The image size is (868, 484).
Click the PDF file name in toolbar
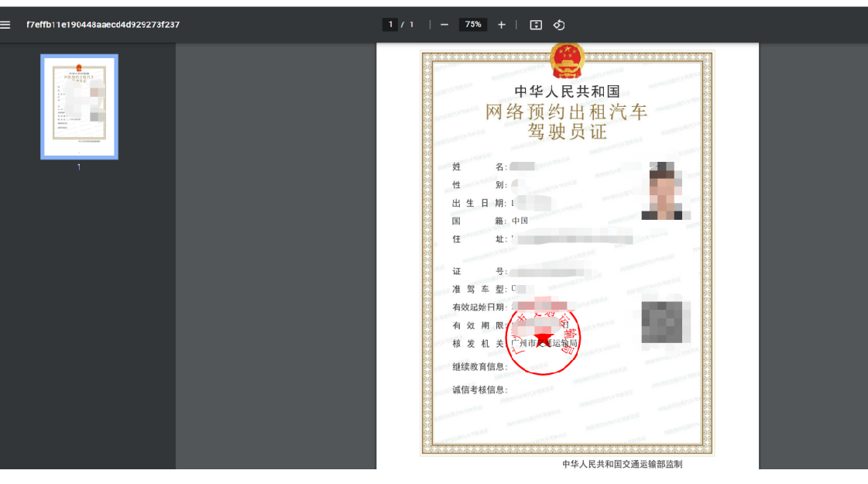coord(103,25)
